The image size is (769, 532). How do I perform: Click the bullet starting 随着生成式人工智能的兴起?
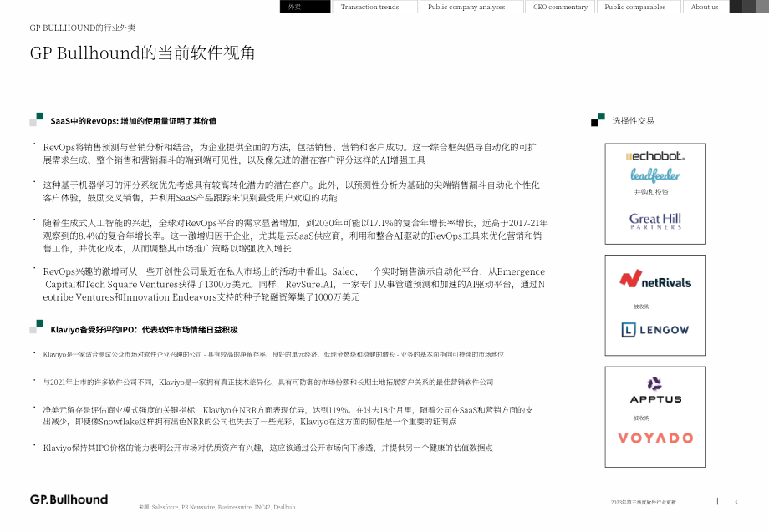tap(295, 236)
